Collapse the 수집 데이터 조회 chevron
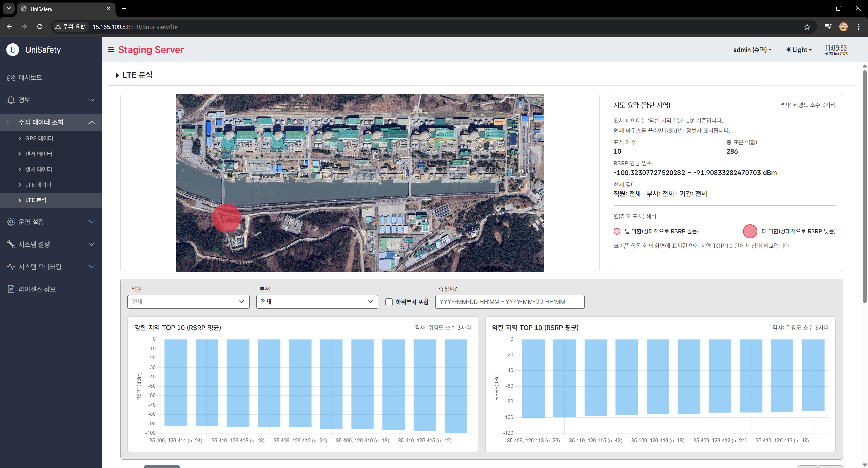This screenshot has width=868, height=468. point(92,122)
